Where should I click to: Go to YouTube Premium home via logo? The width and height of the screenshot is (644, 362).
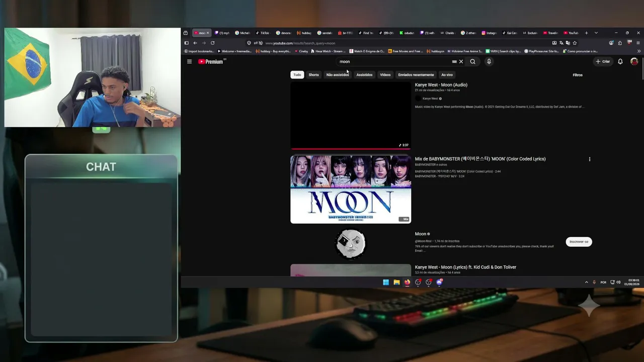pyautogui.click(x=210, y=61)
